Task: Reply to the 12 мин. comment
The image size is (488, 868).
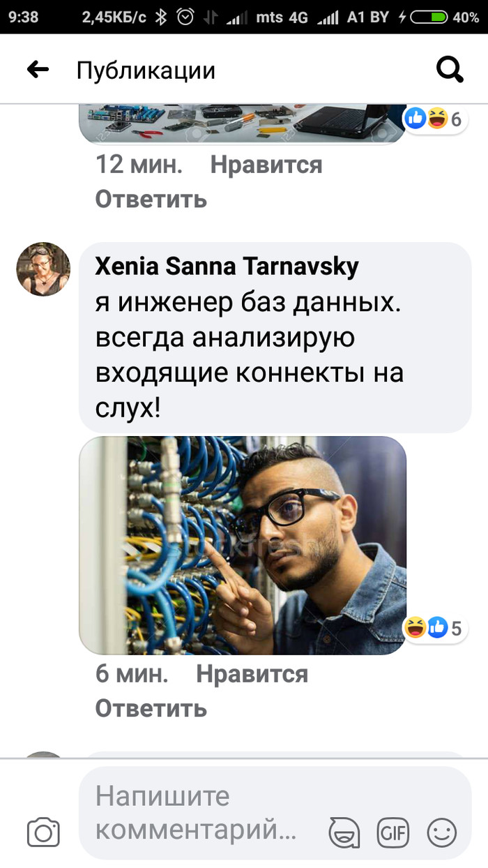Action: [x=151, y=200]
